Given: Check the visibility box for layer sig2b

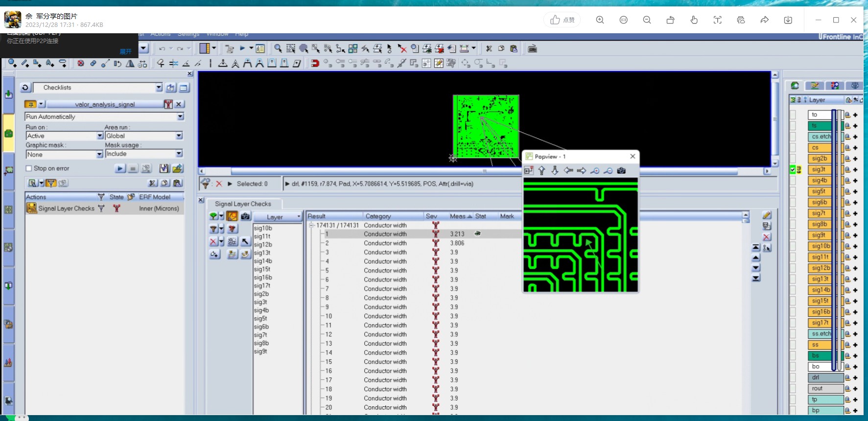Looking at the screenshot, I should (793, 159).
